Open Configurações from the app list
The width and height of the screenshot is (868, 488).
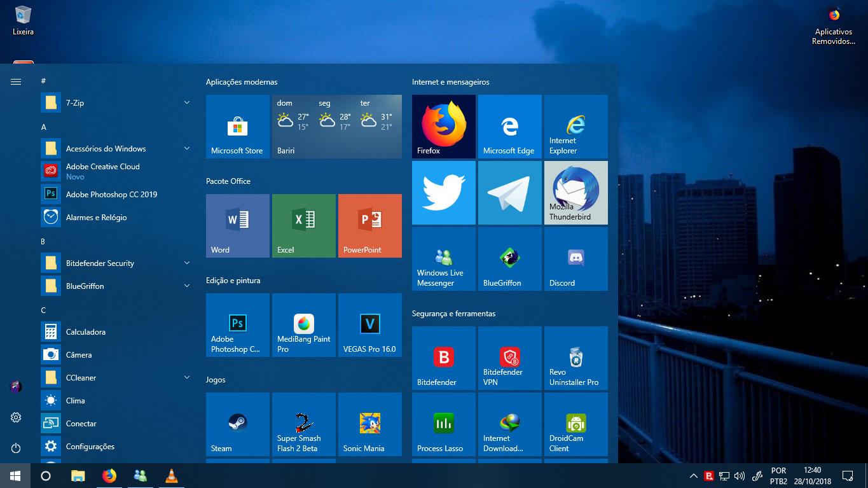(x=117, y=446)
